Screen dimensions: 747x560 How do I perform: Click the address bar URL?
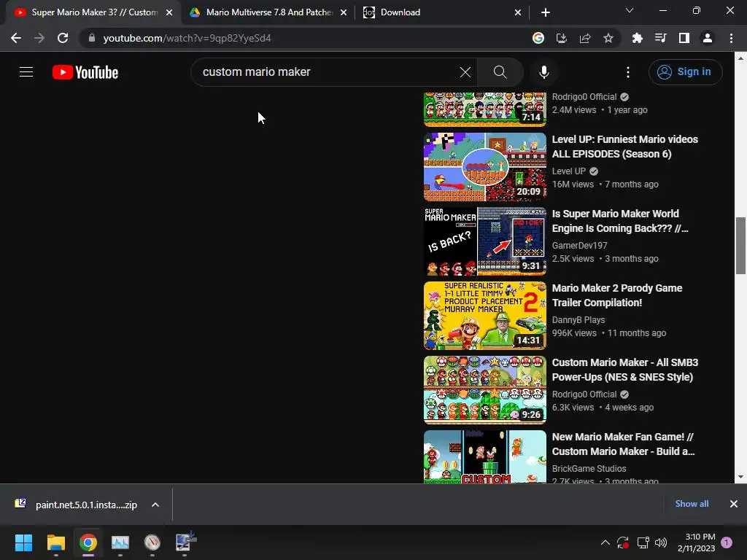187,38
